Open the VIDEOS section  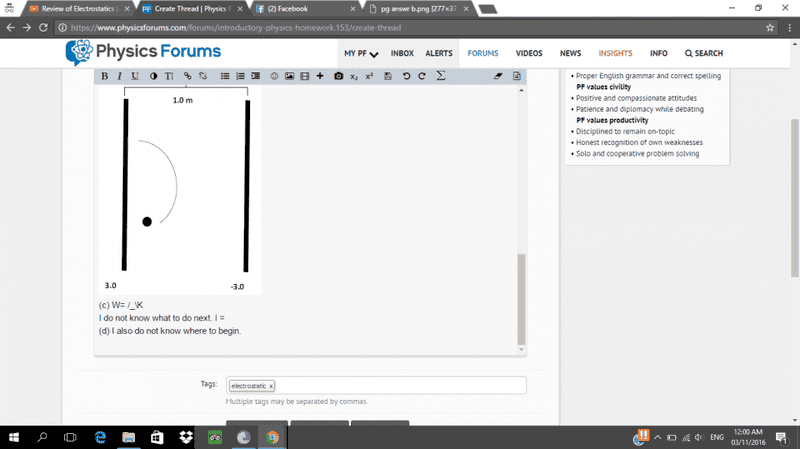tap(529, 53)
